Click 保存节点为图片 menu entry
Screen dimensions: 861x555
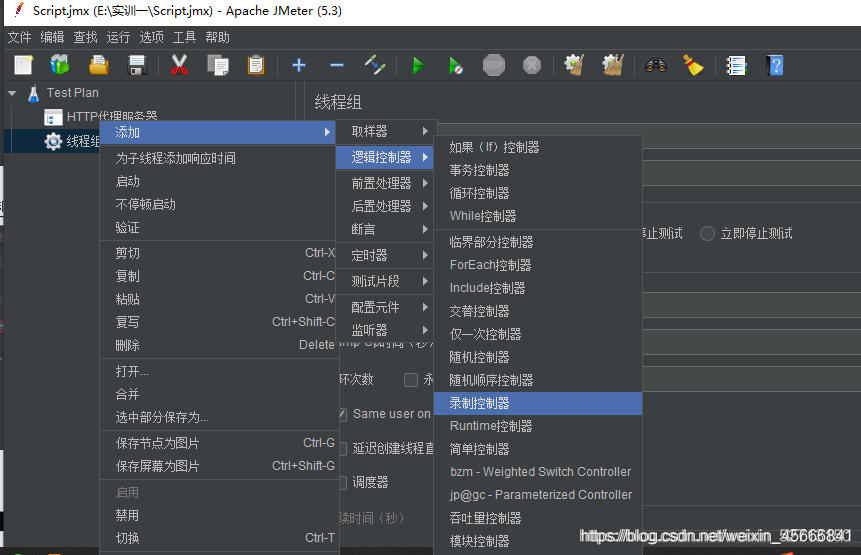point(217,443)
